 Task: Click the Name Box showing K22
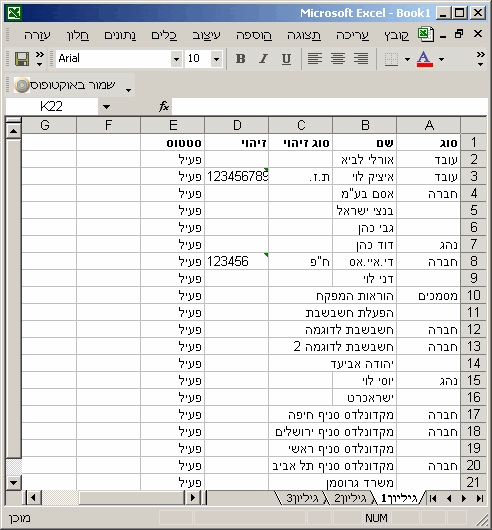point(52,107)
